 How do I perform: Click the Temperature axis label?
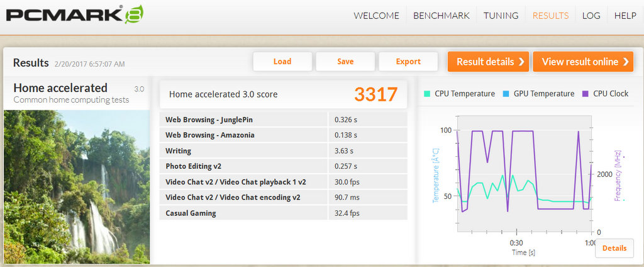[x=436, y=176]
